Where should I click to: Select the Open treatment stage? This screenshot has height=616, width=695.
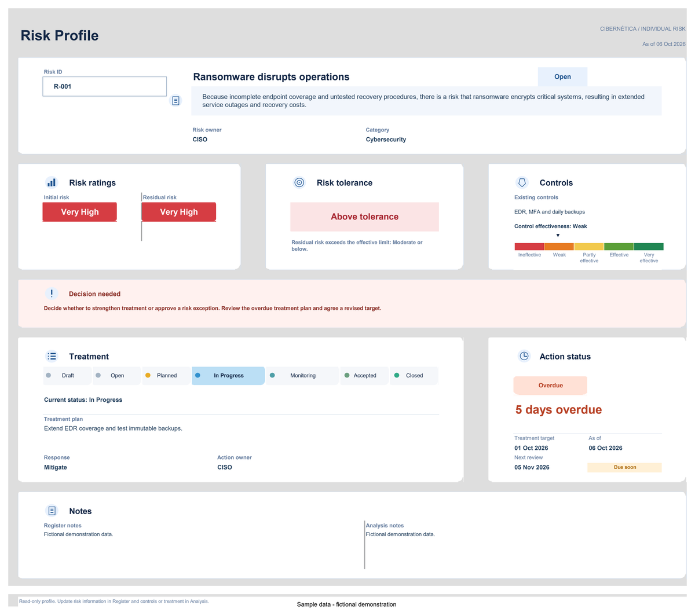point(117,375)
